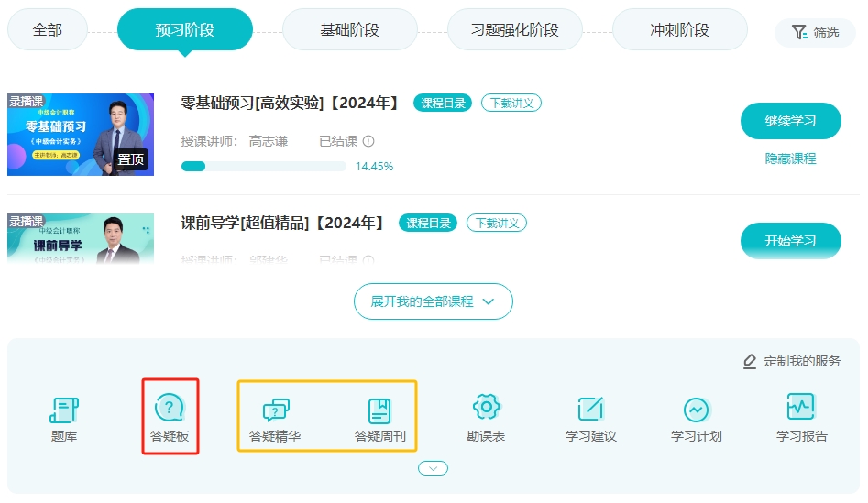Open 课程目录 for 课前导学 course

tap(428, 223)
